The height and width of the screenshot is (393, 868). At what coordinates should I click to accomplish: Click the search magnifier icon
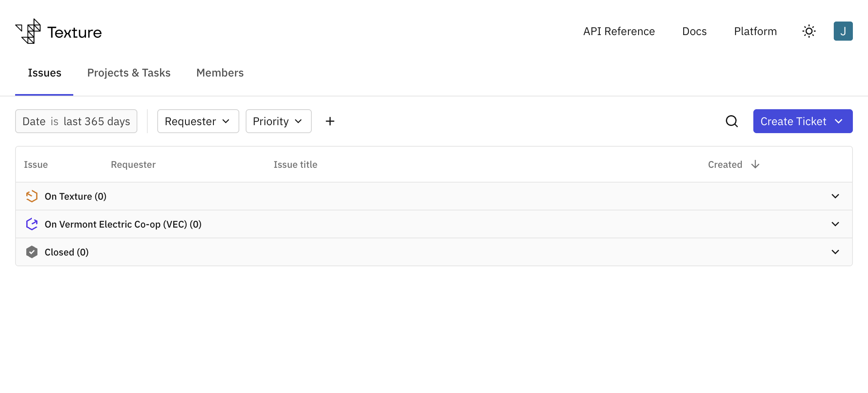(x=731, y=121)
